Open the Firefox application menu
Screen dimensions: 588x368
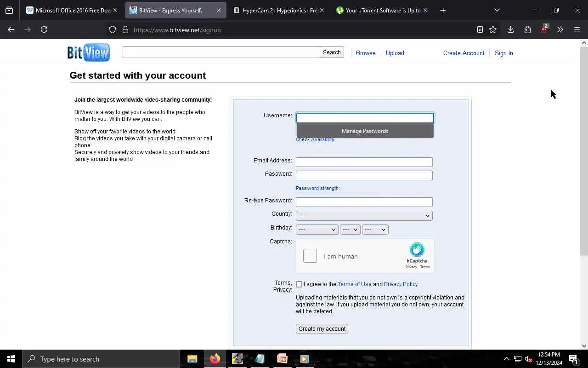click(577, 29)
